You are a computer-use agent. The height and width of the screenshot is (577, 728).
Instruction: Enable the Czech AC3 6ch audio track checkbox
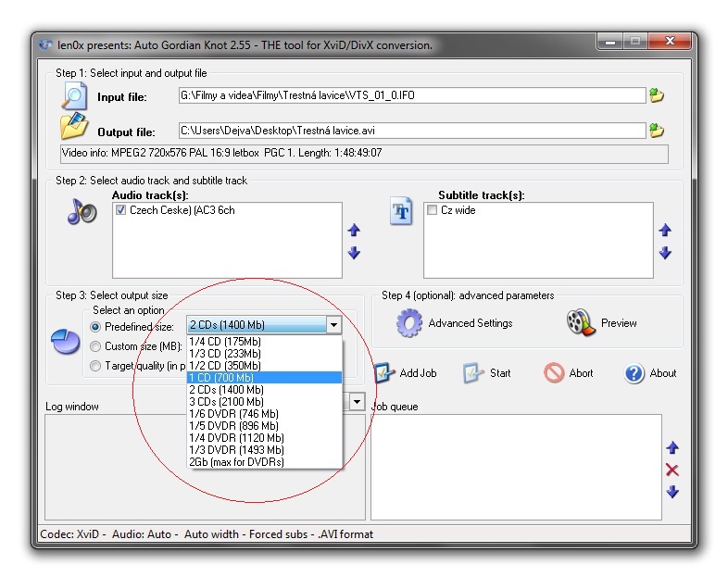point(120,210)
